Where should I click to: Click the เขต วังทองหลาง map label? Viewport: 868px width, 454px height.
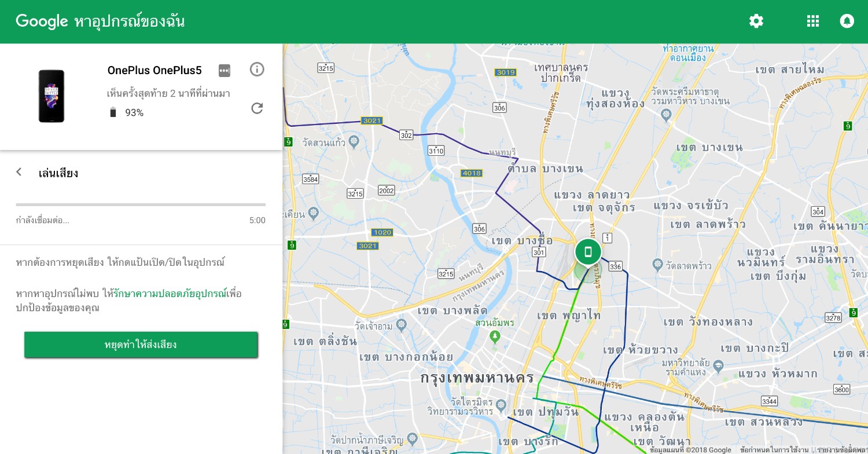coord(707,321)
